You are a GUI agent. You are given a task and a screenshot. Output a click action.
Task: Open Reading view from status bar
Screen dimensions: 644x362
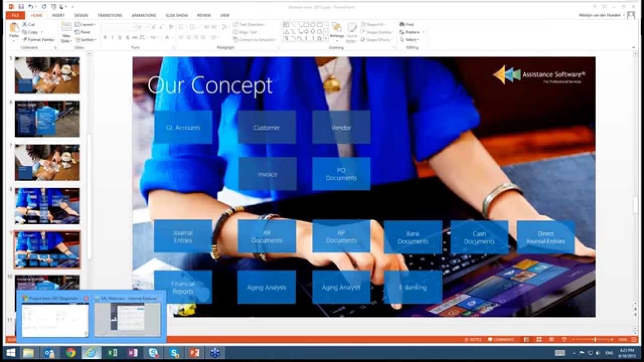pos(551,339)
